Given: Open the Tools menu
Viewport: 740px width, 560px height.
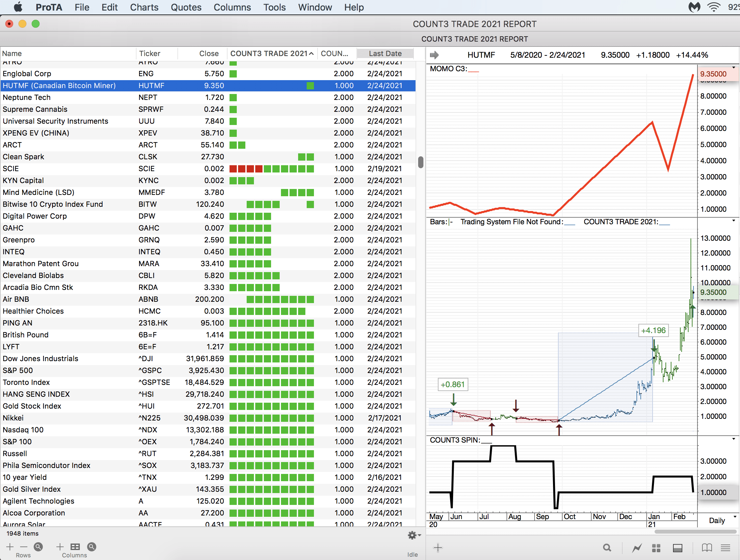Looking at the screenshot, I should 274,7.
